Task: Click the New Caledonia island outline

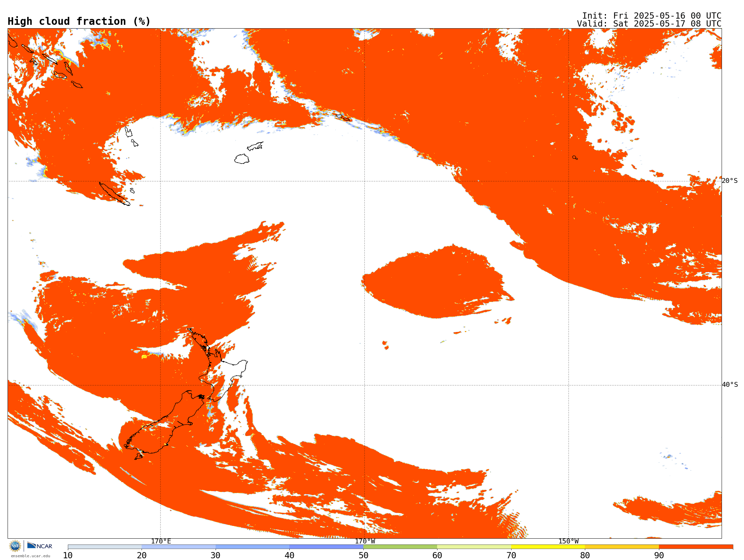Action: (114, 194)
